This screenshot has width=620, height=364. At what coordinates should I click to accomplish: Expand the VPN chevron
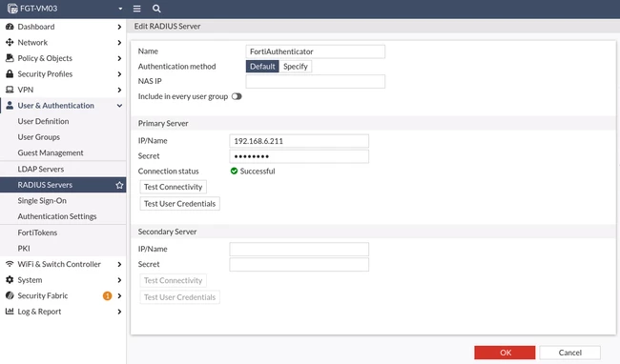point(119,90)
